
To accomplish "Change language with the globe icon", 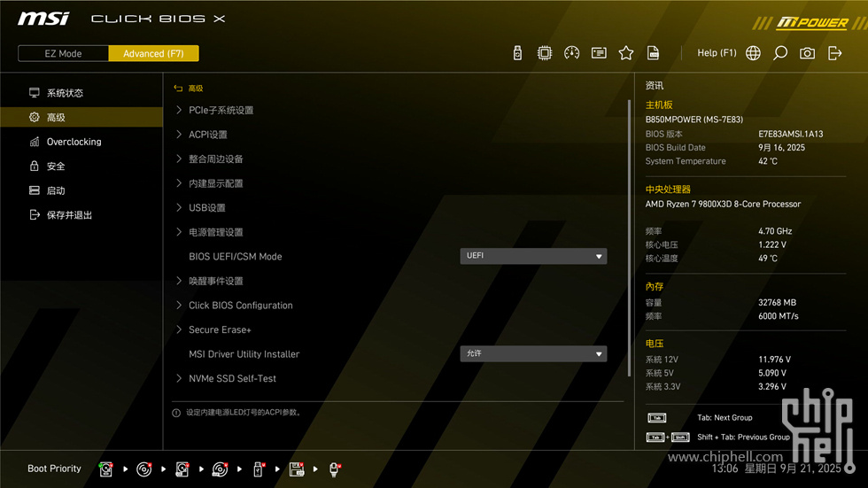I will tap(753, 53).
